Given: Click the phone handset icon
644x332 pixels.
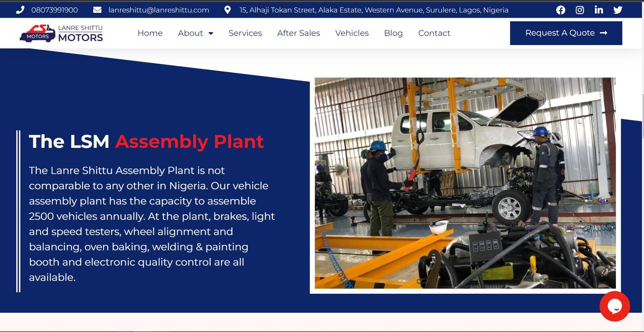Looking at the screenshot, I should pyautogui.click(x=20, y=10).
